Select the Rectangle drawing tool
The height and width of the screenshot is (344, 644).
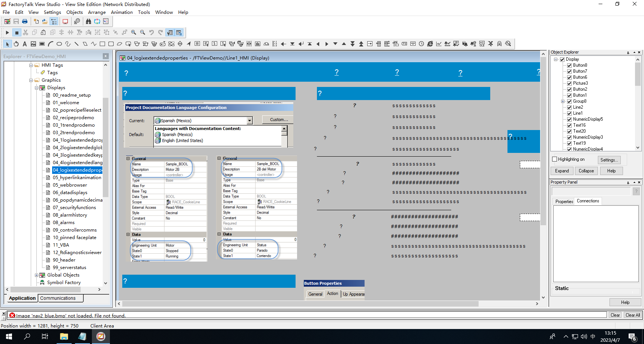102,44
